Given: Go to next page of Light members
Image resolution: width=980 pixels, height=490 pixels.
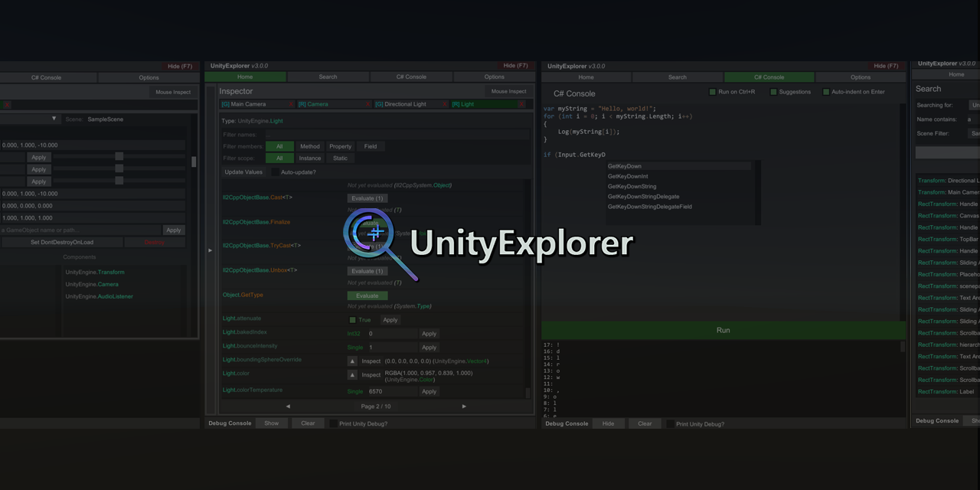Looking at the screenshot, I should coord(464,407).
